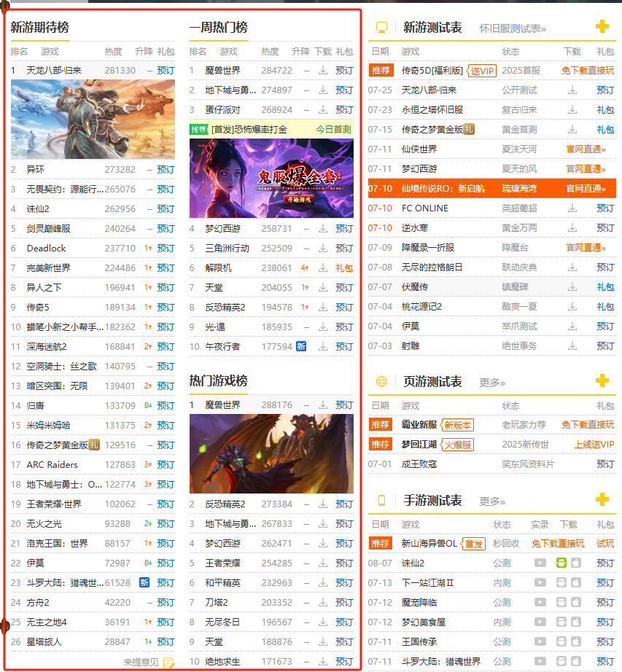The height and width of the screenshot is (672, 622).
Task: Click the download icon for 天龙八部·归来 in 新游测试表
Action: [572, 90]
